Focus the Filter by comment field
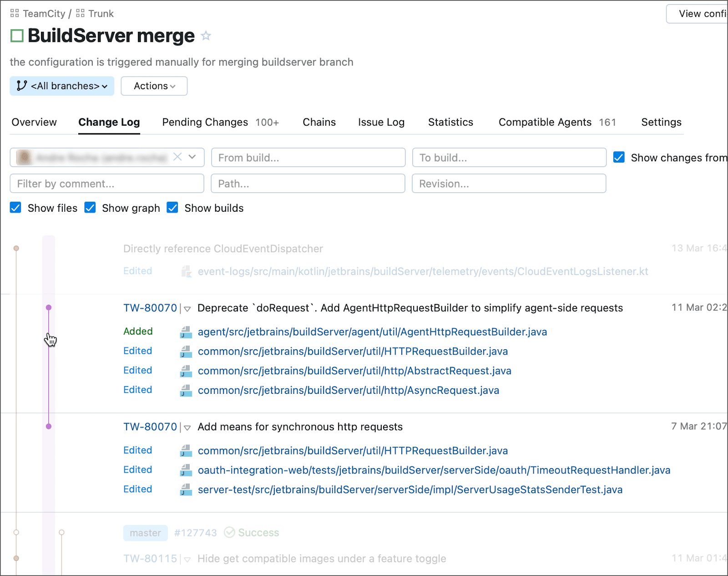The image size is (728, 576). (107, 184)
